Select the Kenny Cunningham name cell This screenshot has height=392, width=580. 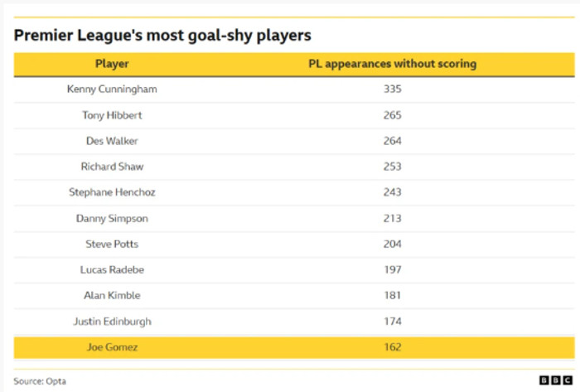[x=112, y=90]
